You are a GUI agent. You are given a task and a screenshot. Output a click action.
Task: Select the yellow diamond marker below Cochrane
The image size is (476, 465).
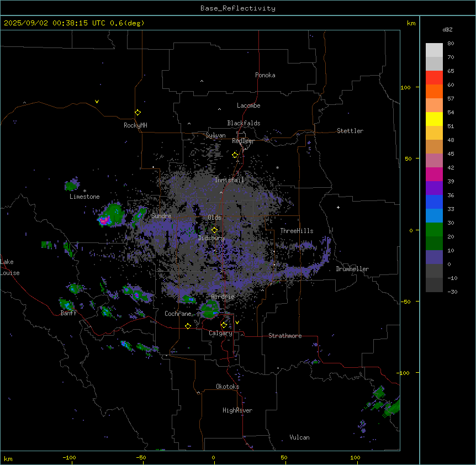pyautogui.click(x=188, y=326)
